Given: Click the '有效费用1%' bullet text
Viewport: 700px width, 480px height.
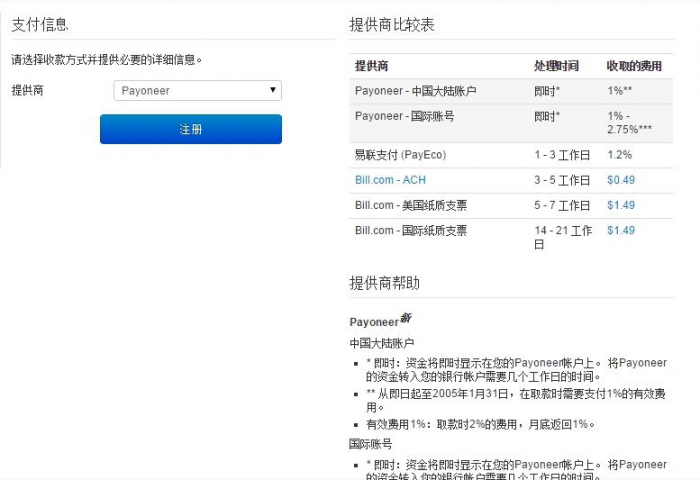Looking at the screenshot, I should (480, 424).
